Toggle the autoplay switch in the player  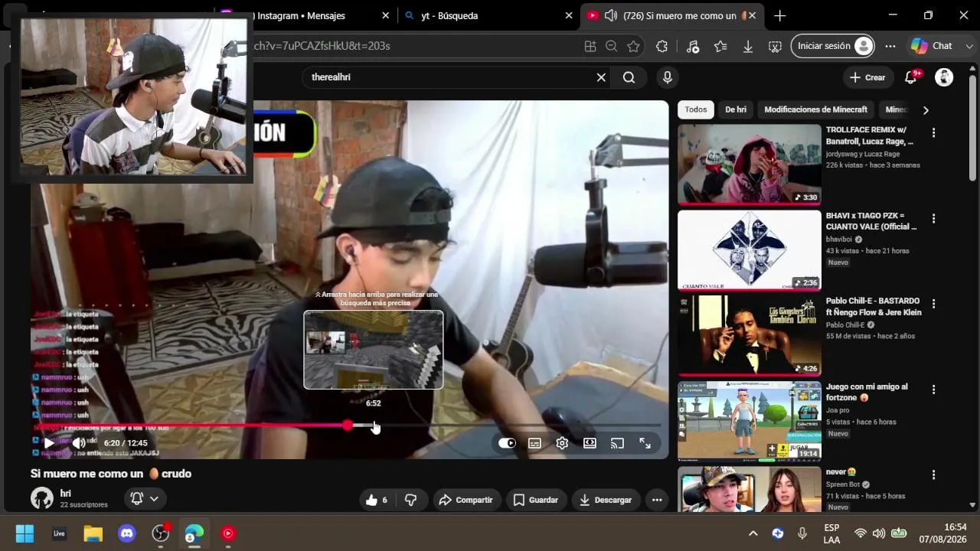507,443
